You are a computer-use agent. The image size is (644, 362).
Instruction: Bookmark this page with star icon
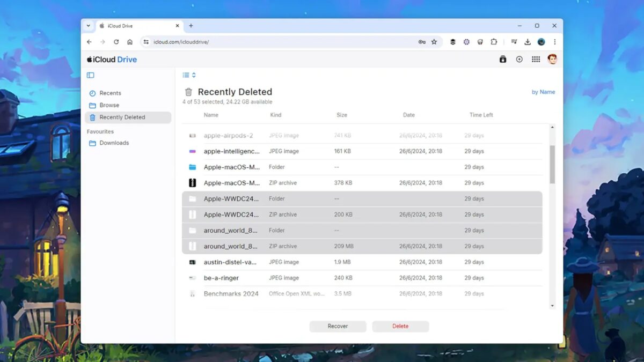click(x=434, y=42)
